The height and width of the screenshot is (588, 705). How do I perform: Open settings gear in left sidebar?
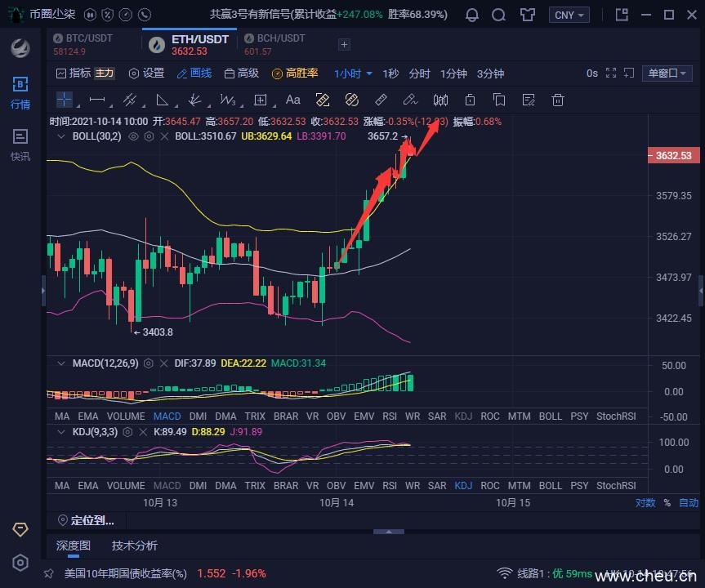[x=20, y=563]
